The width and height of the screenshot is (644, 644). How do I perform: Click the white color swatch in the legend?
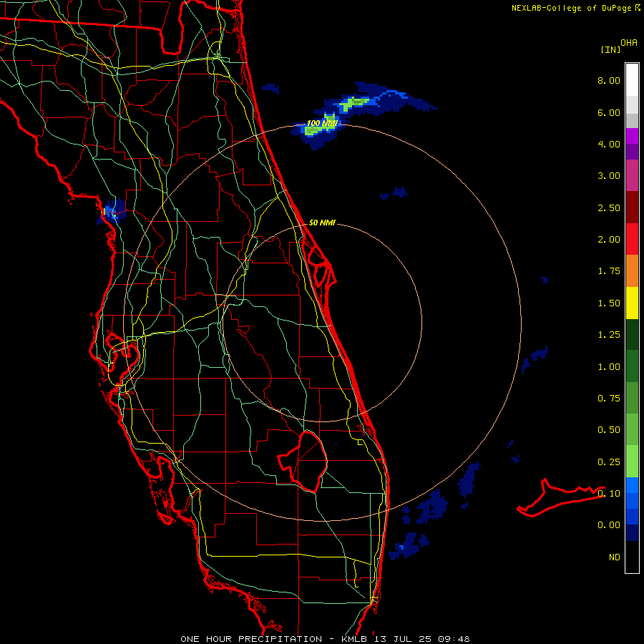click(632, 80)
